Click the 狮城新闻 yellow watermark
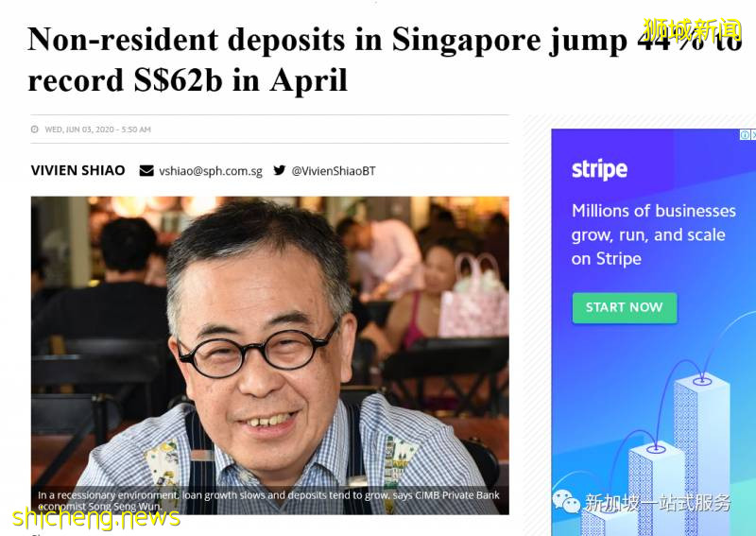 (692, 30)
